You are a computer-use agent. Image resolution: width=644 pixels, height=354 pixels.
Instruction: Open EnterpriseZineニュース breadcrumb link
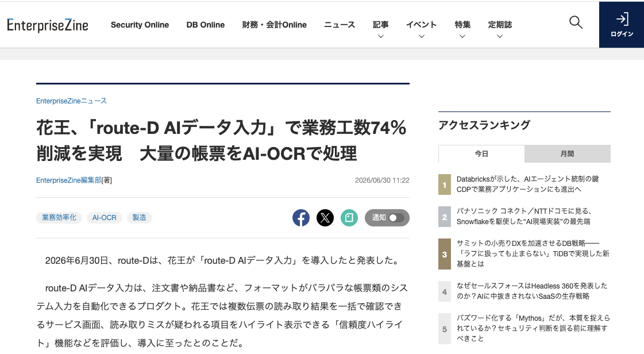coord(71,101)
